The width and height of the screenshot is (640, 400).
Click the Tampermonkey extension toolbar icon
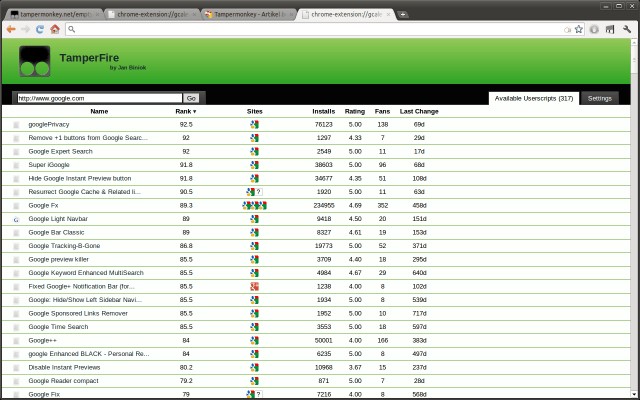610,29
